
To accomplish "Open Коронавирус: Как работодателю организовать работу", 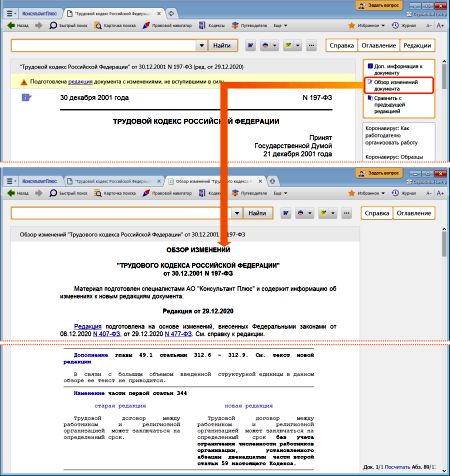I will pos(391,135).
